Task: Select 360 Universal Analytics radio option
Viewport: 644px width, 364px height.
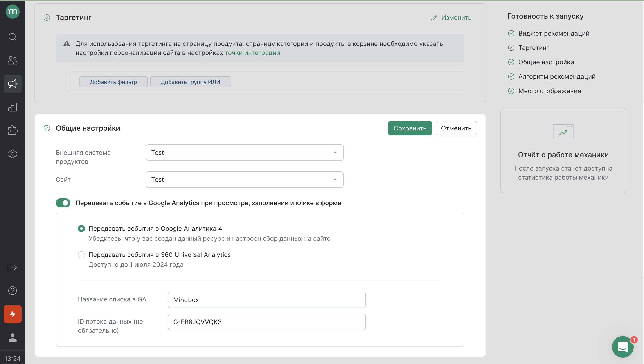Action: pyautogui.click(x=81, y=254)
